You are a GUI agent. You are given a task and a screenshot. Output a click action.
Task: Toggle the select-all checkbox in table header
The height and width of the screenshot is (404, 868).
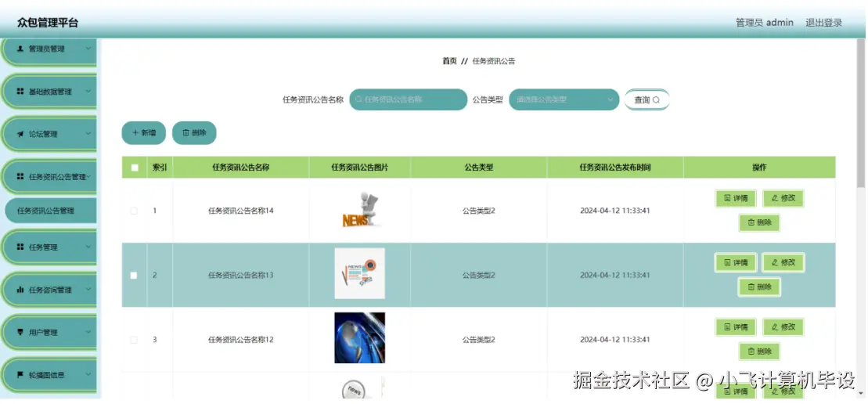click(135, 168)
